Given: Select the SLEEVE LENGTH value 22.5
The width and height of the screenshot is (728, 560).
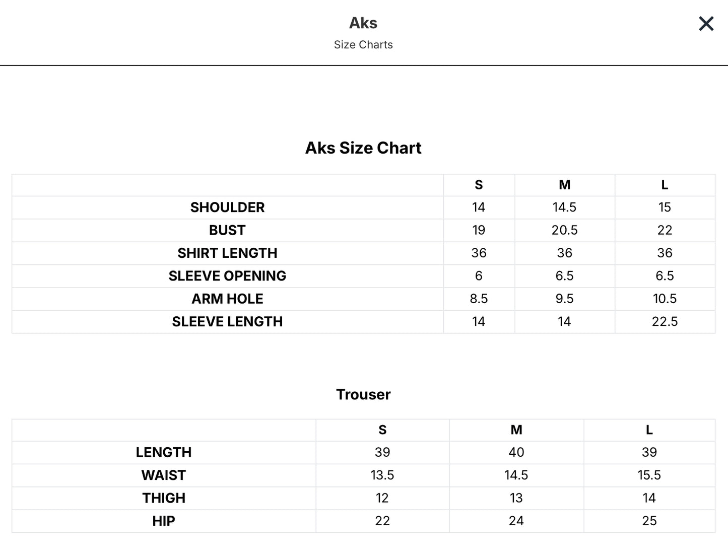Looking at the screenshot, I should click(x=665, y=322).
